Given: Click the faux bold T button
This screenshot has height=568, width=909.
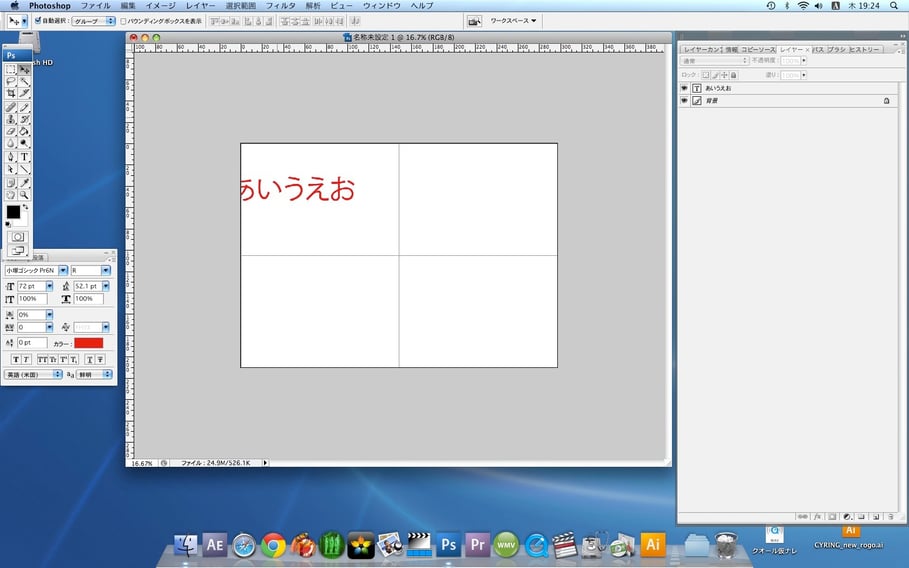Looking at the screenshot, I should (x=16, y=359).
